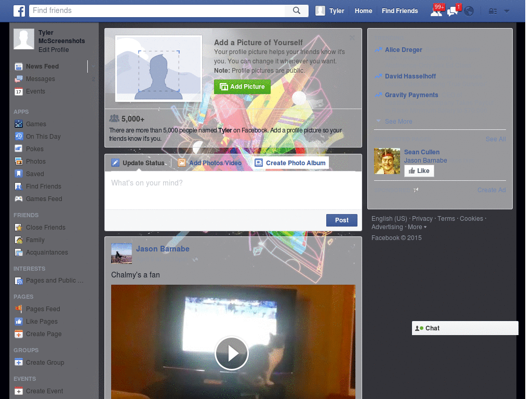Open Gravity Payments trending topic
Image resolution: width=532 pixels, height=399 pixels.
411,95
